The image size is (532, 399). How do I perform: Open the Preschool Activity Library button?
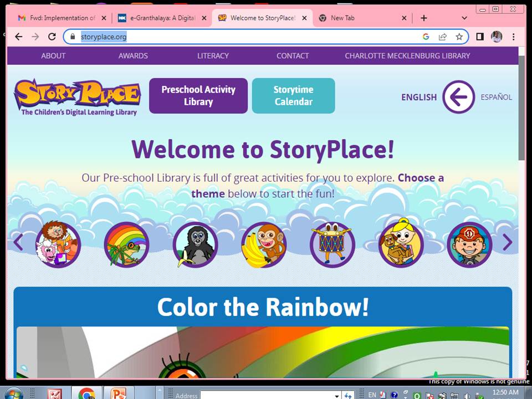click(x=198, y=96)
